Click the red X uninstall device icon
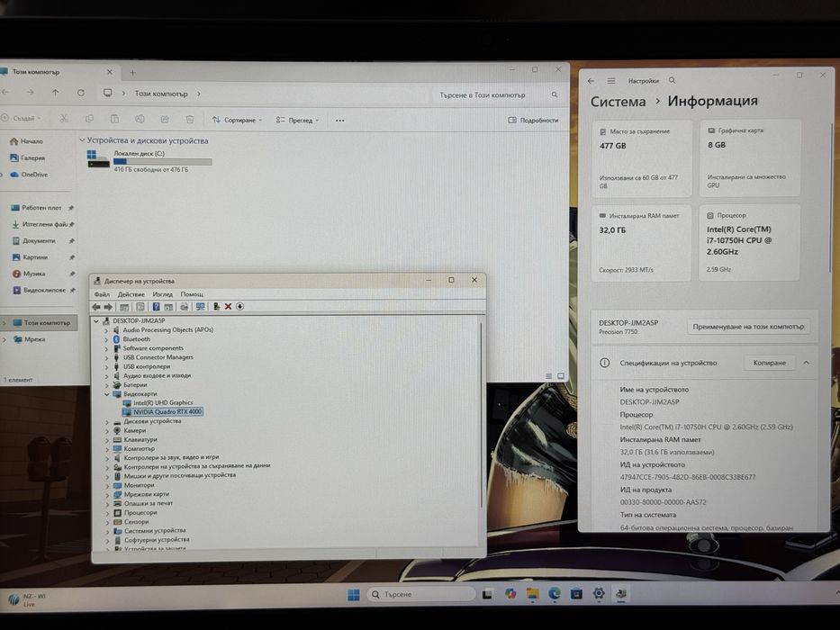This screenshot has width=840, height=630. point(228,307)
